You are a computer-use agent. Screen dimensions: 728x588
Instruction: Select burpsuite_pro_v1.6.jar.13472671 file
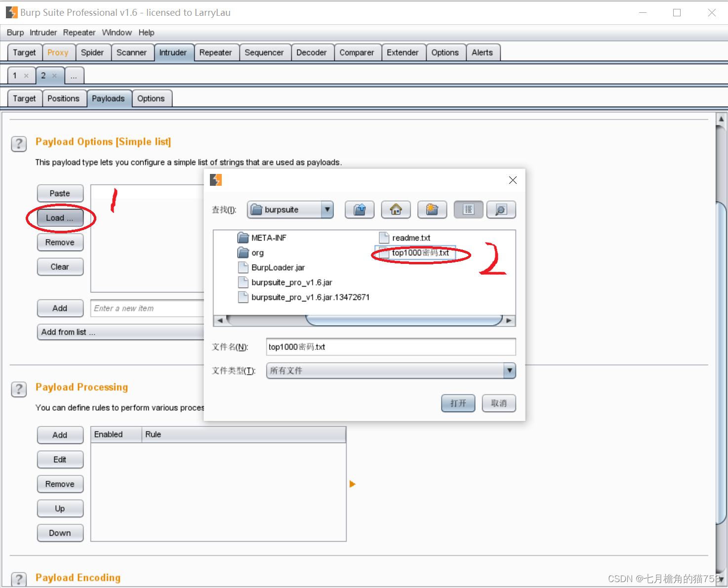click(304, 297)
